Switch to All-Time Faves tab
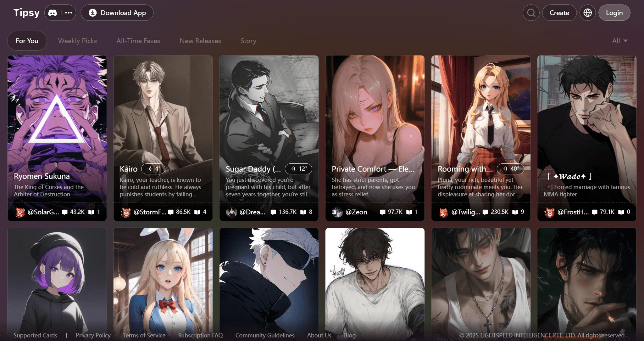644x341 pixels. [138, 41]
